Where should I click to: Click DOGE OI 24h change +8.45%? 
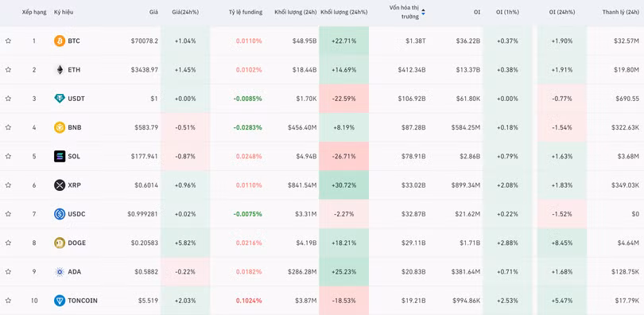coord(562,243)
